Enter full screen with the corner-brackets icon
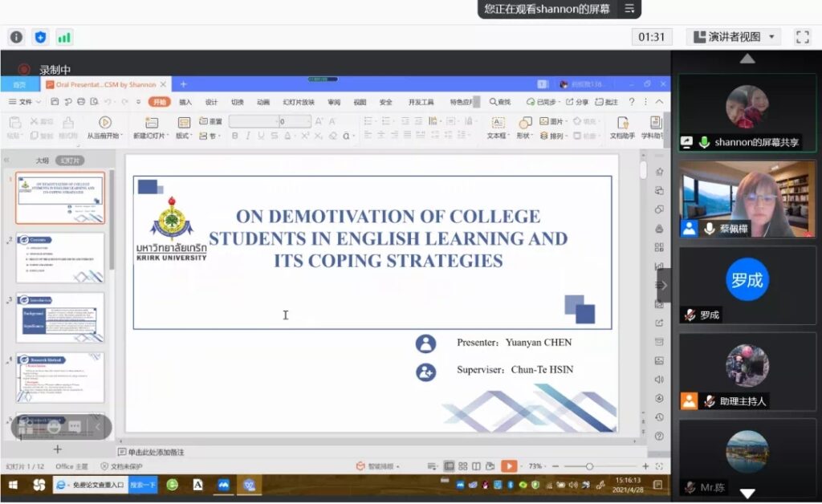Screen dimensions: 822x504 pos(802,37)
